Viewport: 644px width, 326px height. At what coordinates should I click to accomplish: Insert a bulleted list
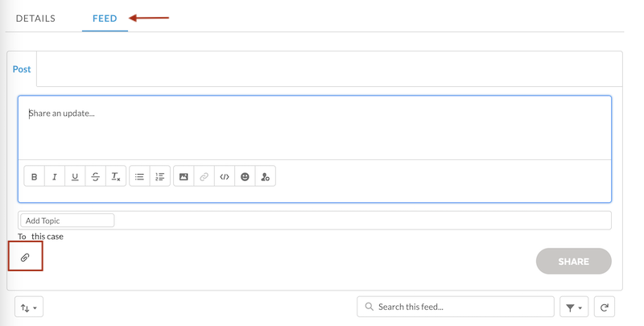139,177
